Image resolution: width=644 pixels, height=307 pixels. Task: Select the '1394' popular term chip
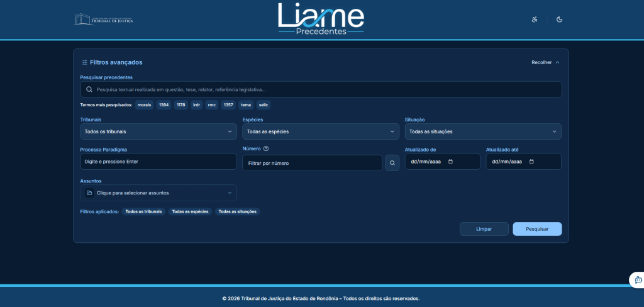[164, 105]
